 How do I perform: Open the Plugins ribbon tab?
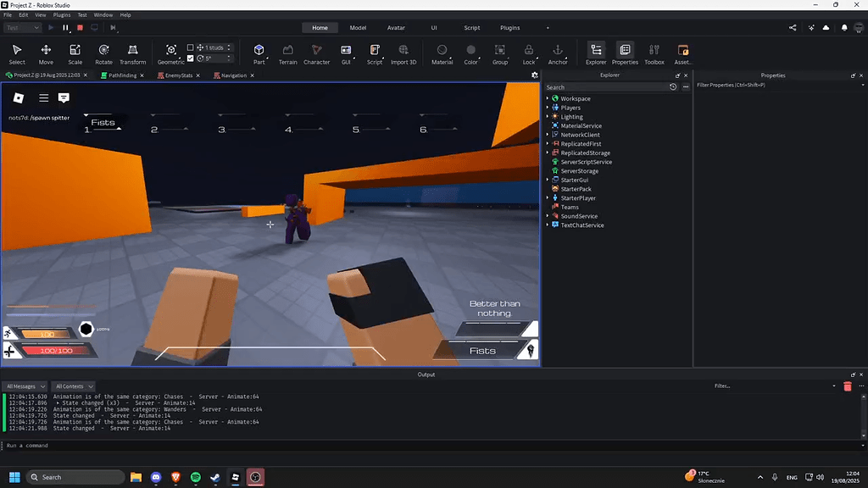click(509, 28)
